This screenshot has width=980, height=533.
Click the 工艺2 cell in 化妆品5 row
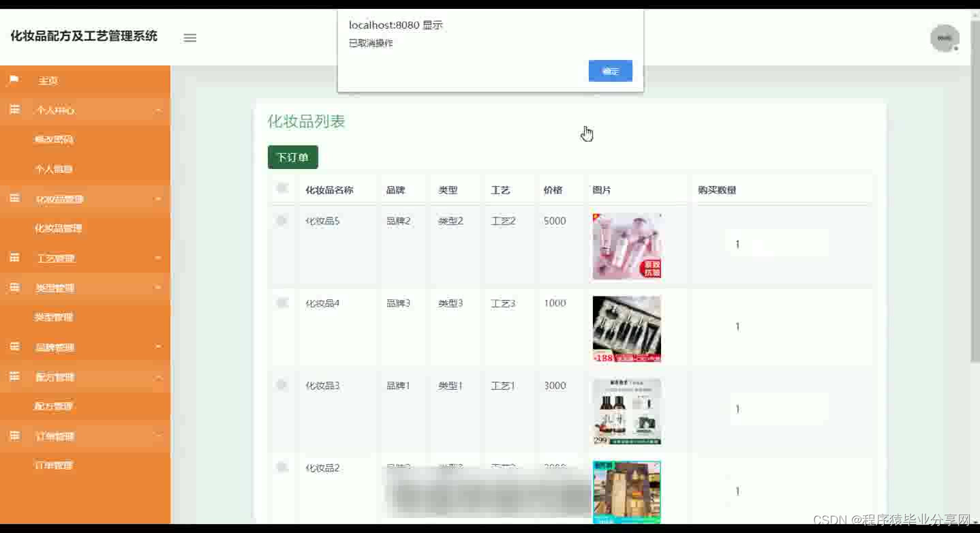503,221
